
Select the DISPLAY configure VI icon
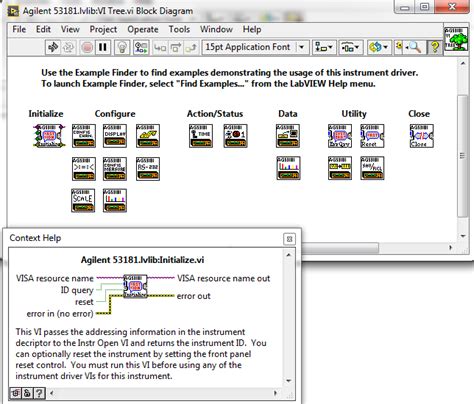pyautogui.click(x=115, y=136)
